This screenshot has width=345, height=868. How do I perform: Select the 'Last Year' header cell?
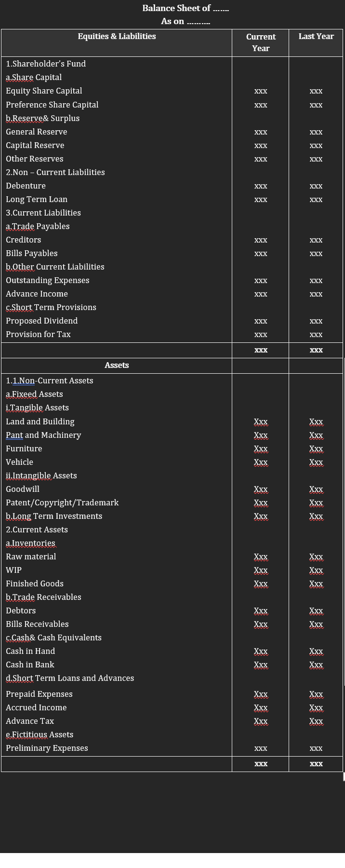click(316, 36)
